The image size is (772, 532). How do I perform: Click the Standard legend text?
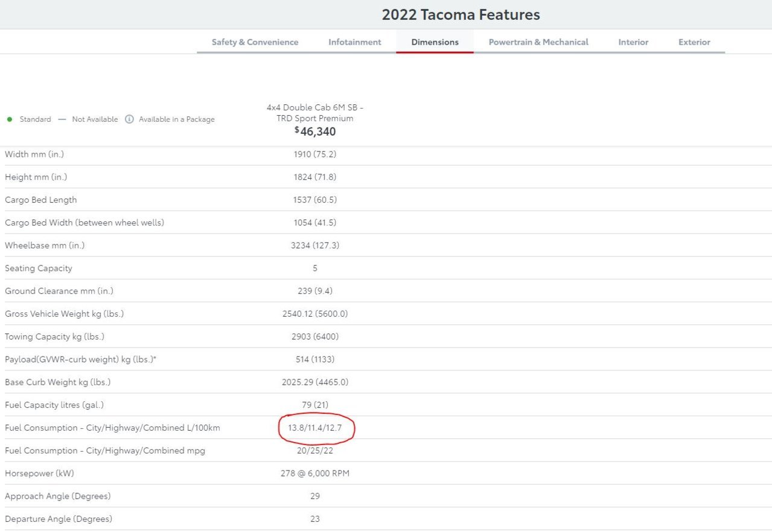(x=35, y=119)
